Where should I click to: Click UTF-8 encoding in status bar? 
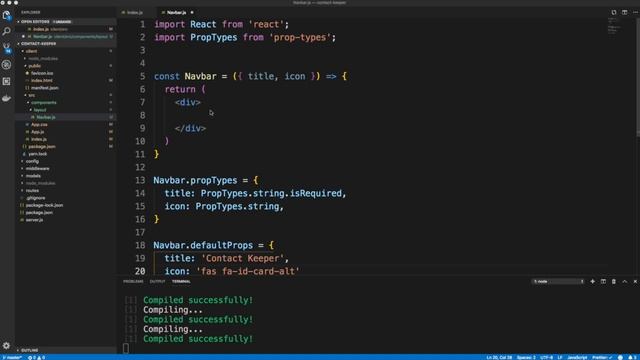546,358
